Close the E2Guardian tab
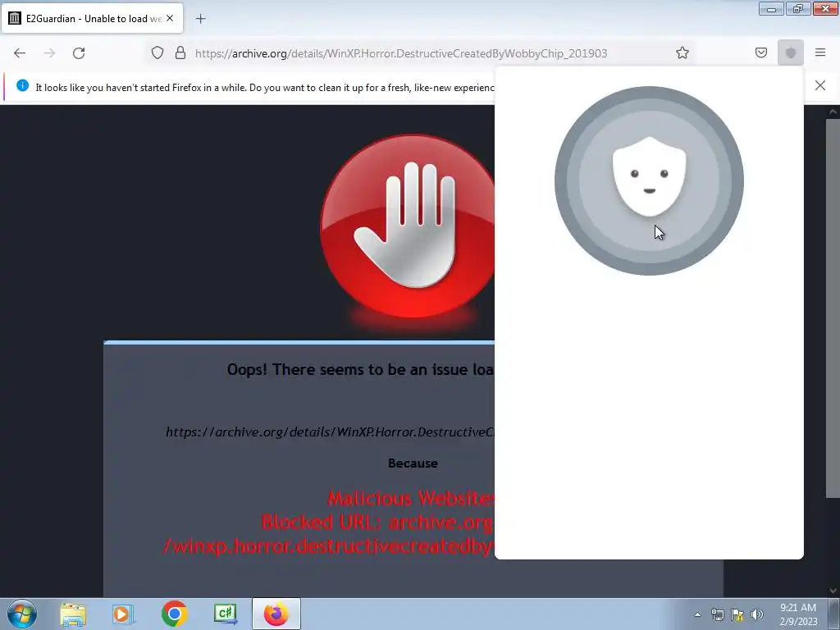Viewport: 840px width, 630px height. (x=170, y=18)
